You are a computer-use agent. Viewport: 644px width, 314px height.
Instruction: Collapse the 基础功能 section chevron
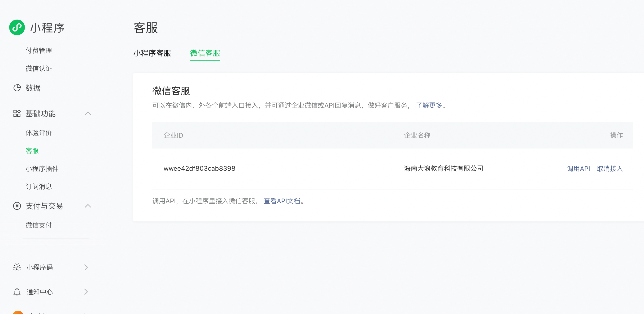(88, 114)
